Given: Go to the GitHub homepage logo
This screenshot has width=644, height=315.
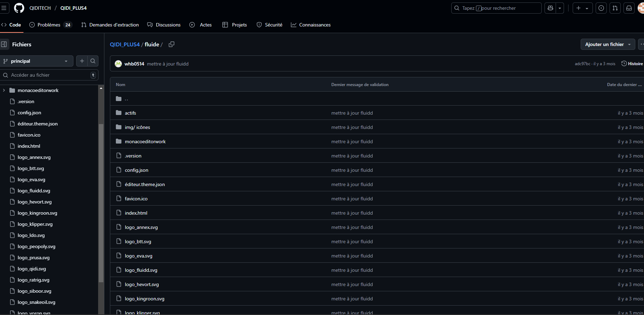Looking at the screenshot, I should point(19,8).
